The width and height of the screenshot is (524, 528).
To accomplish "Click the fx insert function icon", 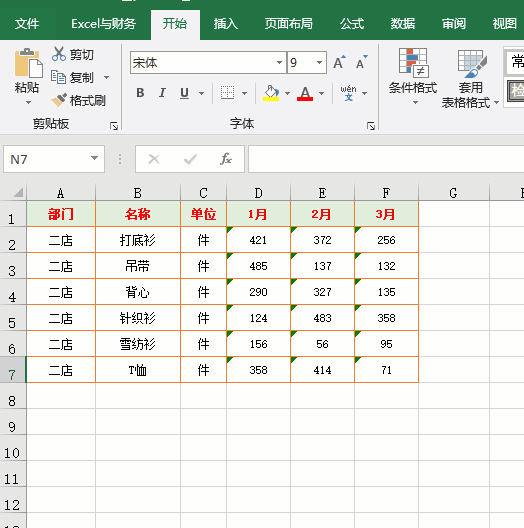I will [226, 159].
